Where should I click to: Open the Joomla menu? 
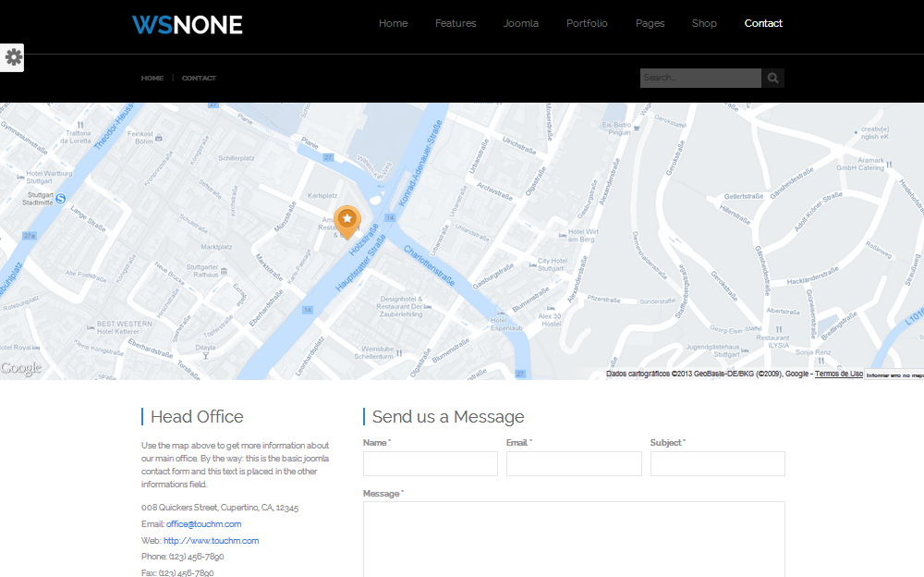coord(521,23)
